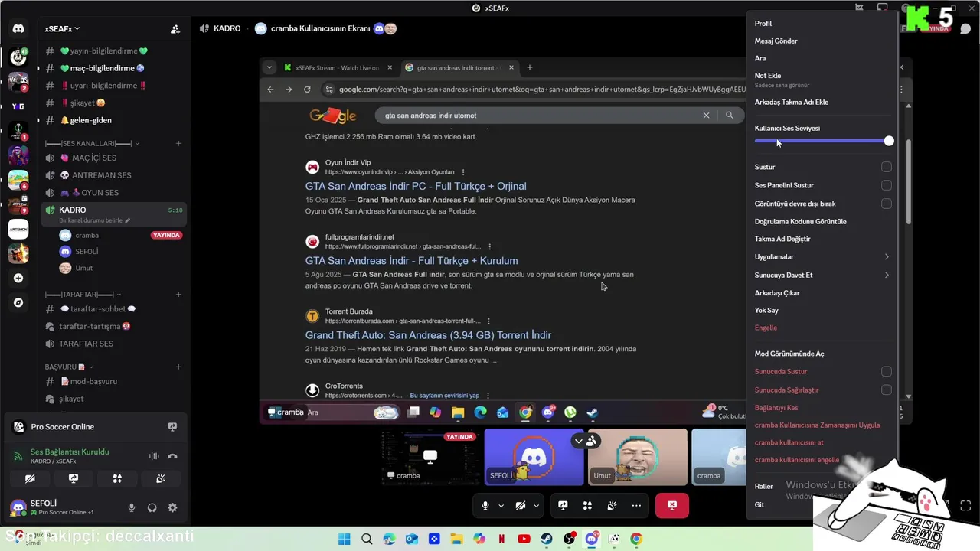Deafen with headphones icon in user panel
The height and width of the screenshot is (551, 980).
coord(152,507)
